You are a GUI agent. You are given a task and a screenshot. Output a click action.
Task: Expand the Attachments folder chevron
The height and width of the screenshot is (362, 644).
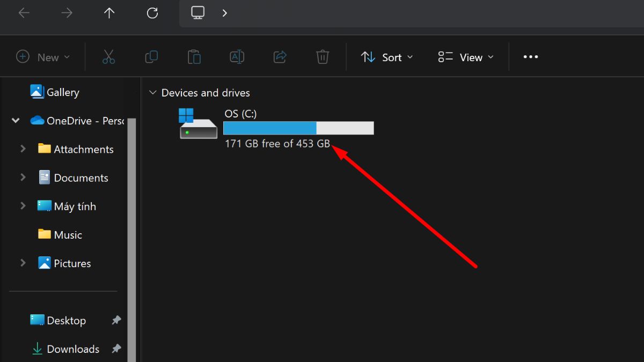pos(23,149)
